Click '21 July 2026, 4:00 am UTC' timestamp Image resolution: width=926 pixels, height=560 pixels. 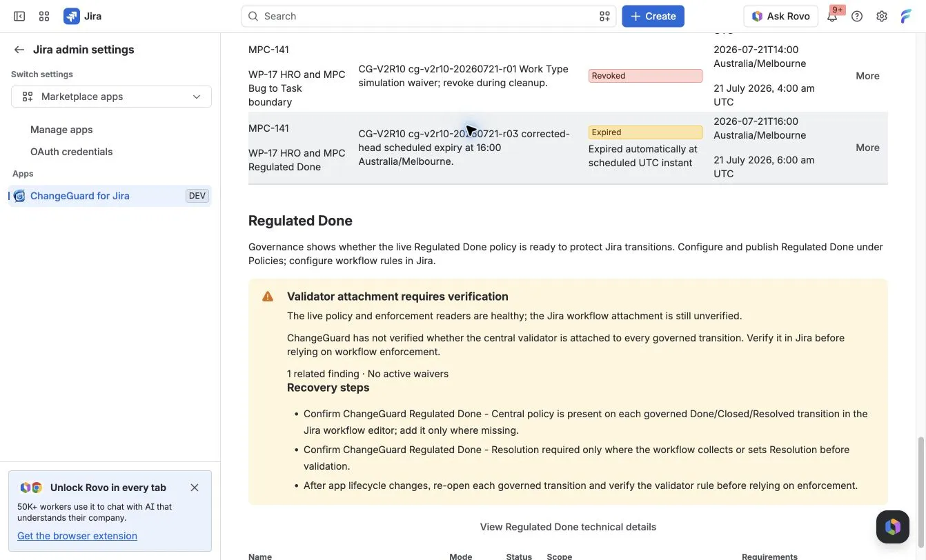click(764, 95)
